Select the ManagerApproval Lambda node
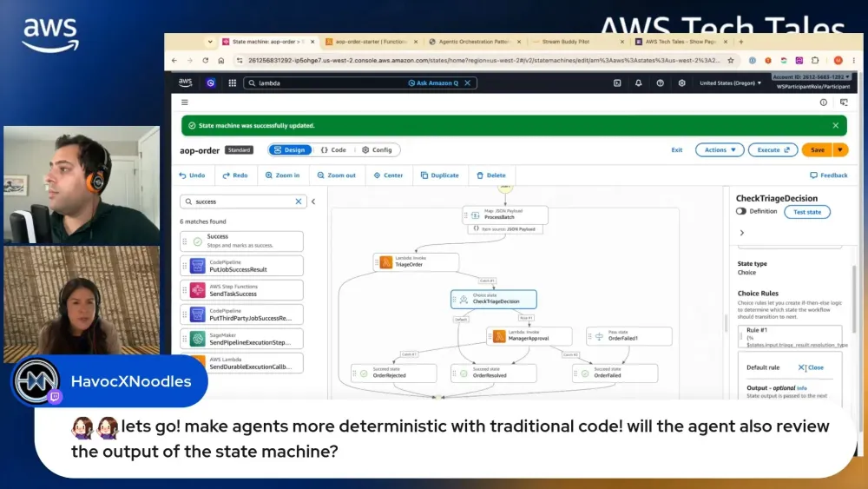This screenshot has height=489, width=868. coord(529,335)
